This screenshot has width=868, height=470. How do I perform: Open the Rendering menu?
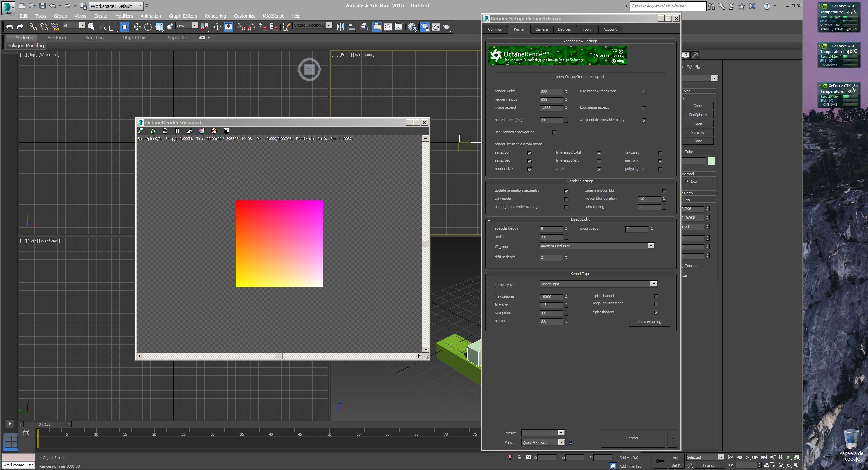(215, 16)
